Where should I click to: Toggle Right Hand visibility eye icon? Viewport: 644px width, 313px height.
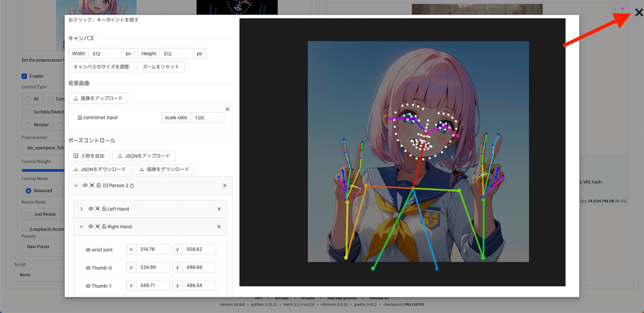pos(91,227)
